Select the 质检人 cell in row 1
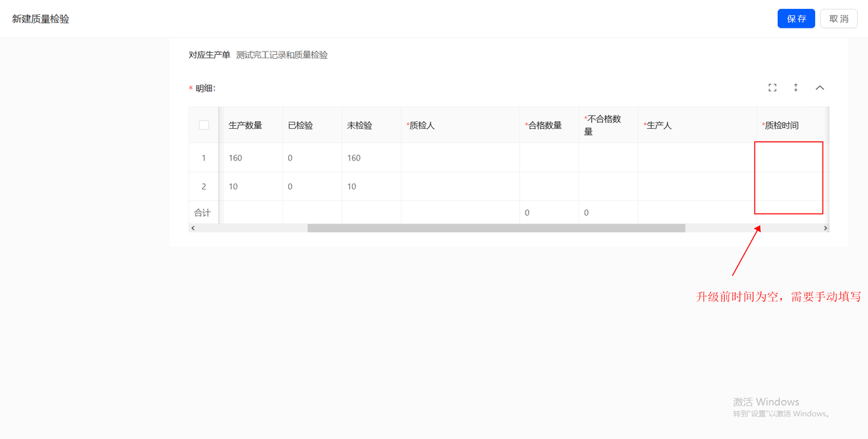The width and height of the screenshot is (868, 439). pos(460,158)
